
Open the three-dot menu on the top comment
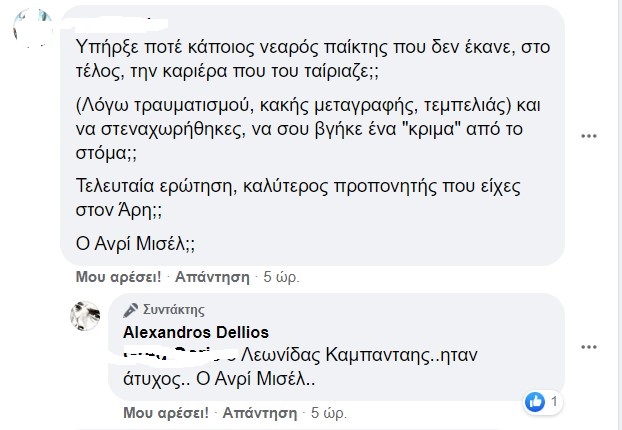tap(589, 136)
